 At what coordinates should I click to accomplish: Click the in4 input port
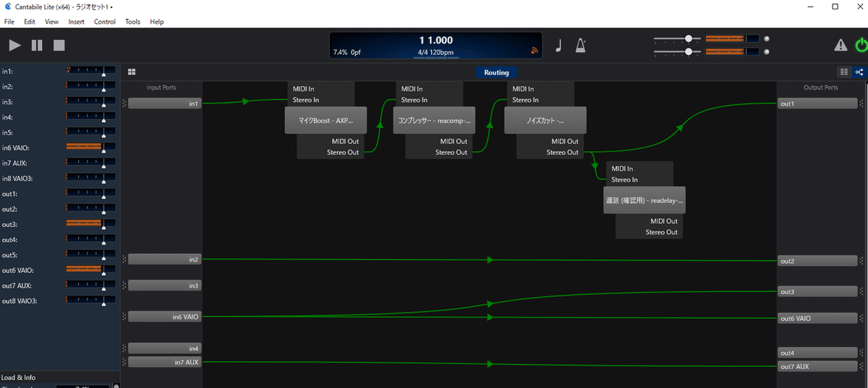point(165,348)
